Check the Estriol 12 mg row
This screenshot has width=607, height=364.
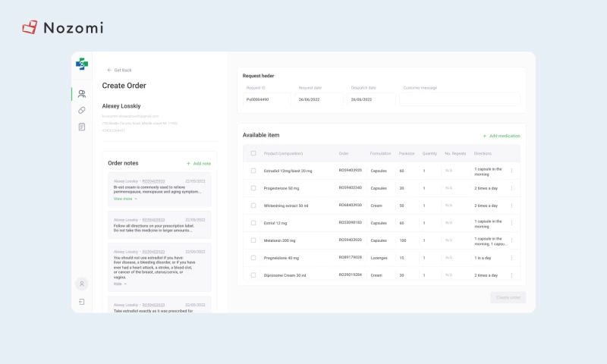(x=253, y=223)
